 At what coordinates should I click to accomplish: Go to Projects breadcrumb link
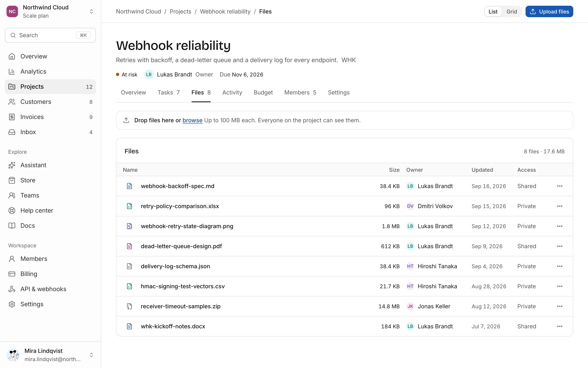(180, 11)
